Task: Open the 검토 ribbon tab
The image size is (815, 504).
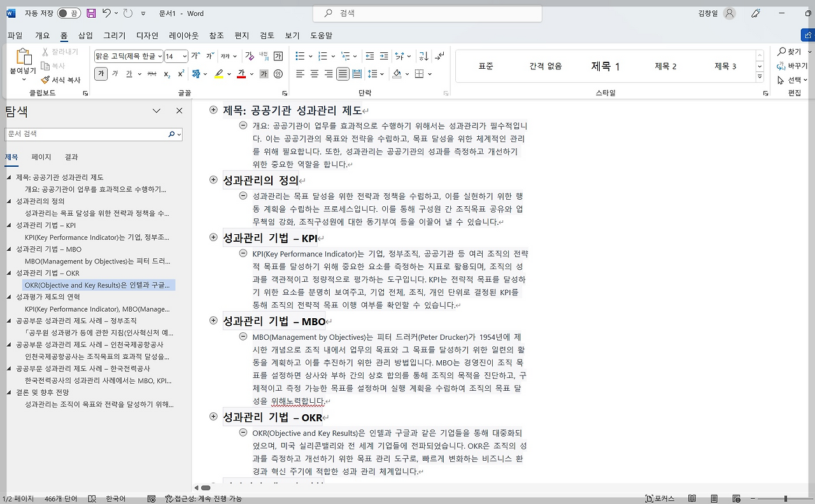Action: pos(267,36)
